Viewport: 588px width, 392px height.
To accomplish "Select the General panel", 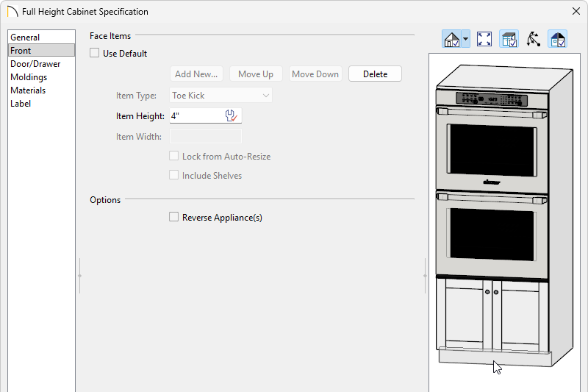I will tap(41, 37).
